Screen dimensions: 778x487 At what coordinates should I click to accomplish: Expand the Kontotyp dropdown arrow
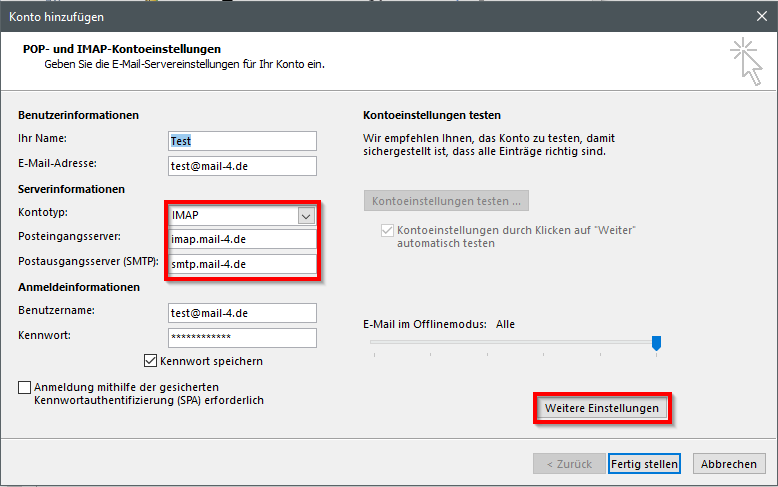[x=306, y=216]
